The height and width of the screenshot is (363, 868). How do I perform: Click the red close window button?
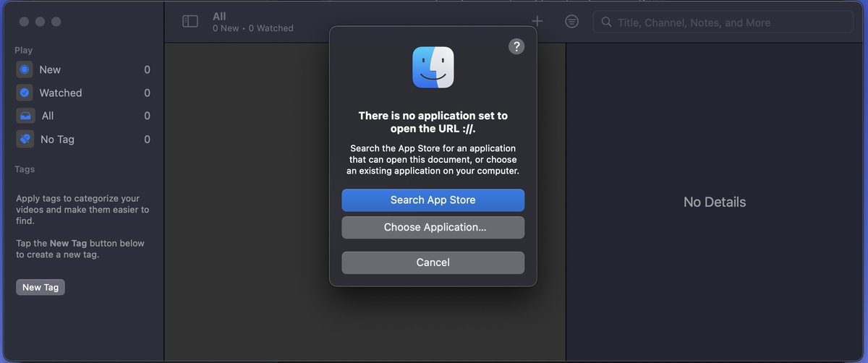(24, 22)
